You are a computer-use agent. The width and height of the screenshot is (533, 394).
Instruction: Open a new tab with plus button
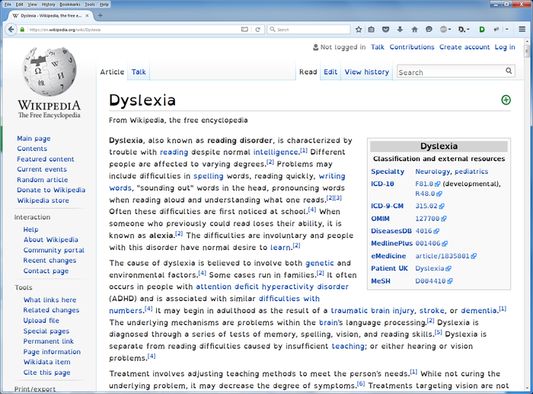[x=100, y=15]
